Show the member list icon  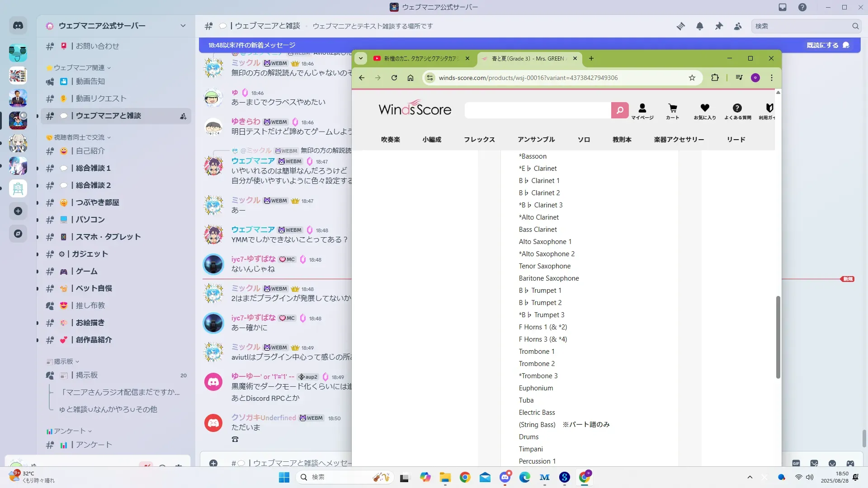(x=738, y=26)
